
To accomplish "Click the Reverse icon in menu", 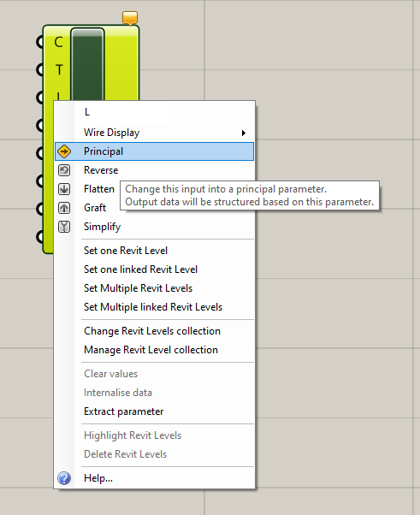I will [64, 170].
